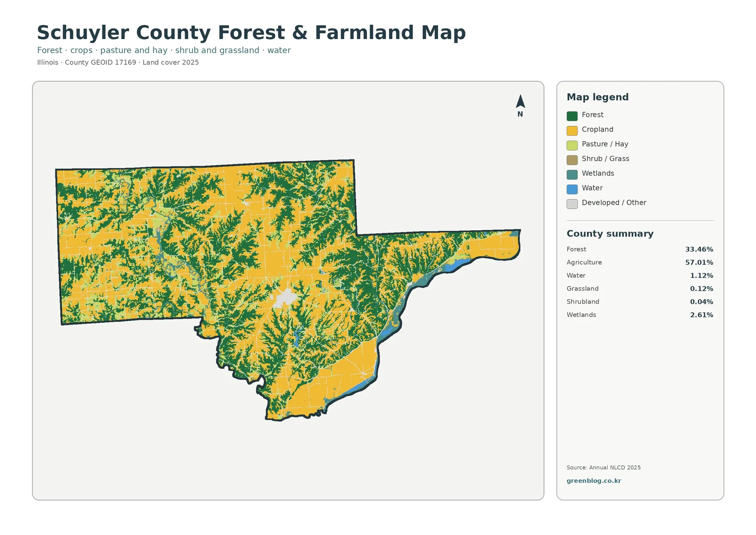Select the Wetlands 2.61% value
Screen dimensions: 756x535
[x=701, y=315]
